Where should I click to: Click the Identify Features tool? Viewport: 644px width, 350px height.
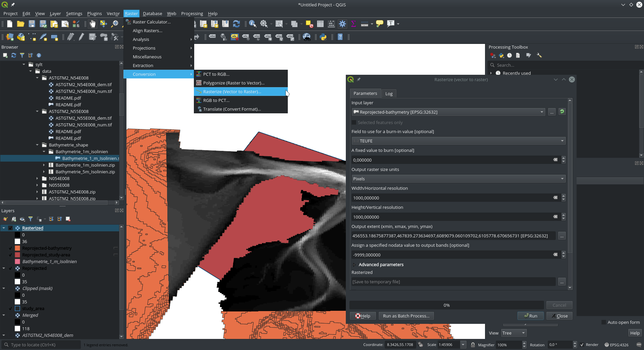tap(253, 24)
